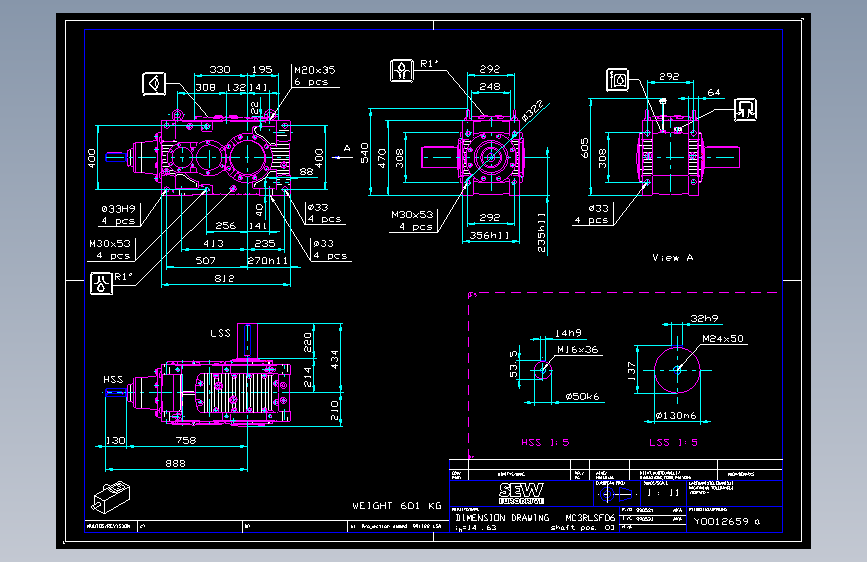This screenshot has width=867, height=562.
Task: Click the small isometric gearbox thumbnail
Action: (x=111, y=497)
